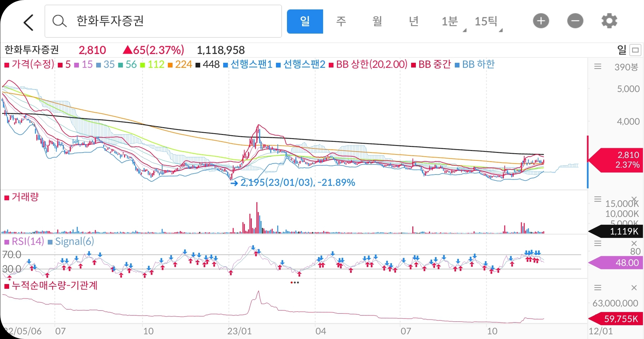The image size is (644, 339).
Task: Tap the 선행스팬2 legend entry
Action: (301, 64)
